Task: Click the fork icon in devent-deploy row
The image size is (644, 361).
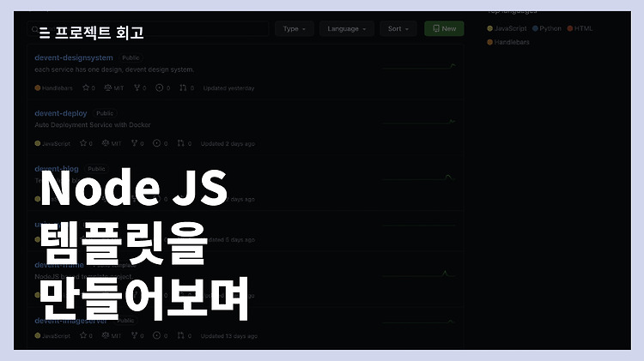Action: [134, 143]
